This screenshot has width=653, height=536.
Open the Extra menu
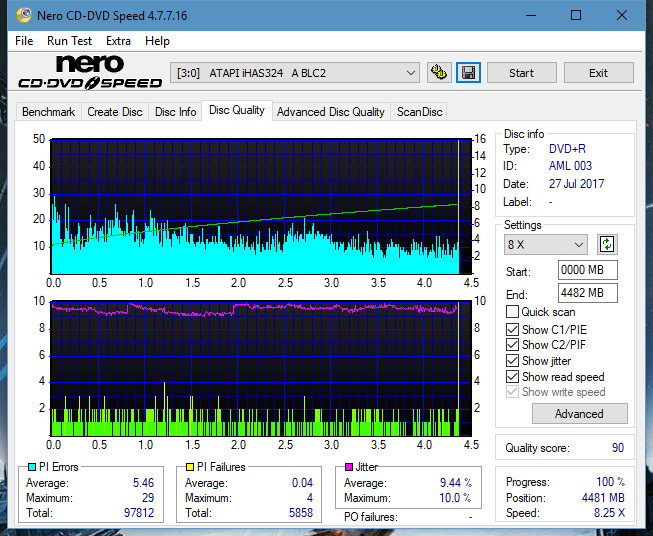(118, 41)
